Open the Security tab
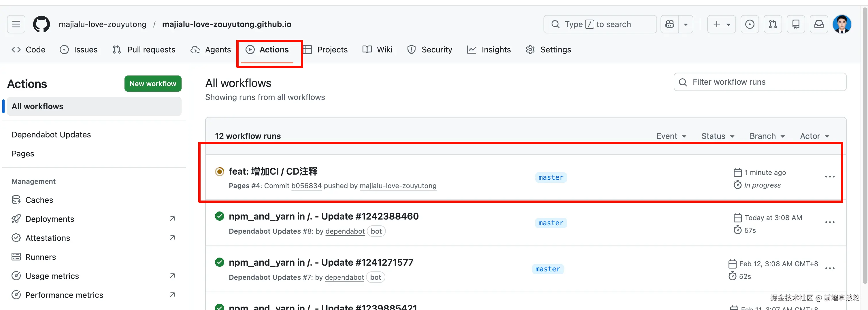Viewport: 868px width, 310px height. click(x=430, y=50)
